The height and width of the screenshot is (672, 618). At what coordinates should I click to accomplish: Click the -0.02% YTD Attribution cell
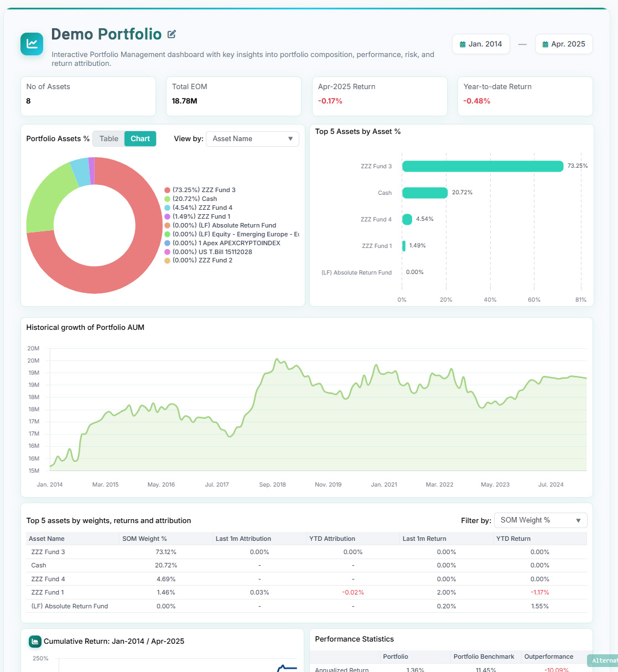353,592
